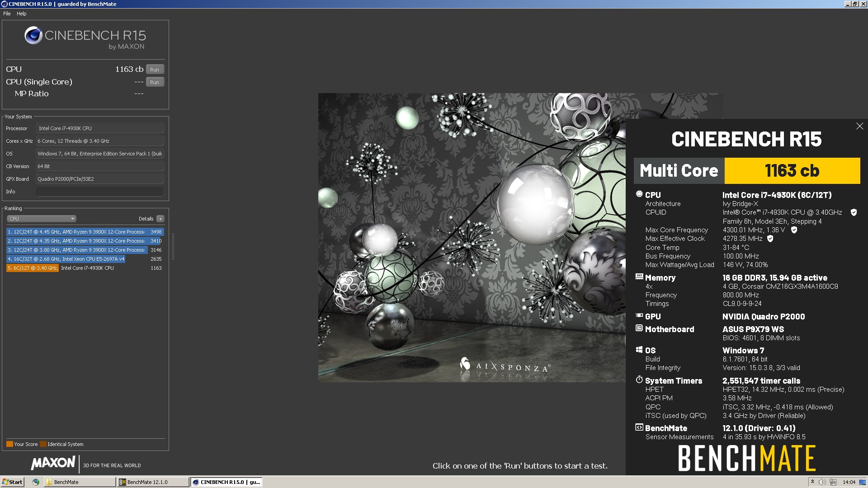Click the ASUS P9X79 WS motherboard text
Viewport: 868px width, 488px height.
pos(753,329)
